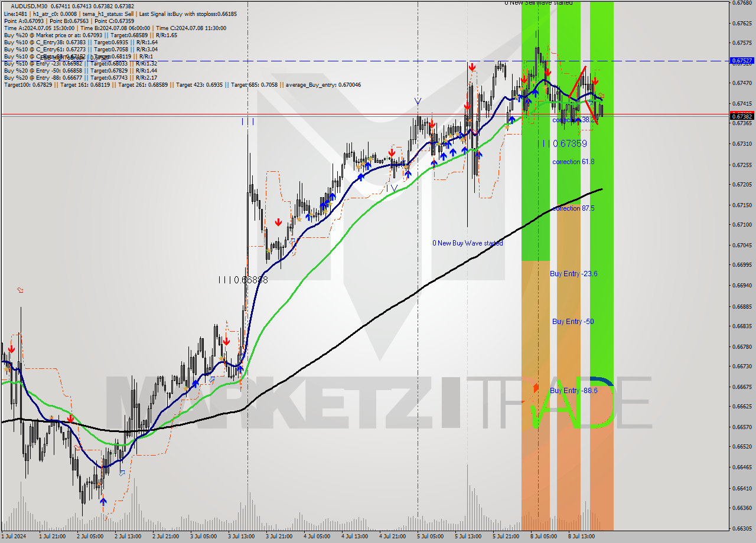
Task: Click the 'Buy Entry -88.6' label
Action: tap(573, 391)
